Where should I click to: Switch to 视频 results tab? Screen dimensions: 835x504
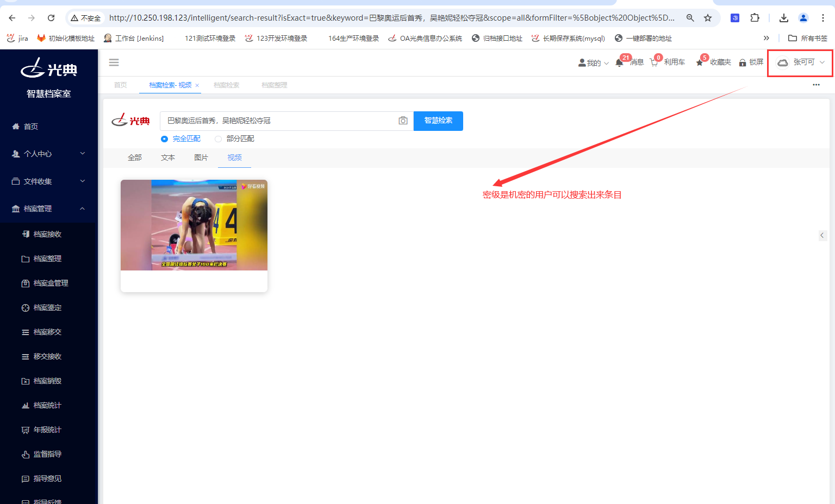pyautogui.click(x=234, y=157)
